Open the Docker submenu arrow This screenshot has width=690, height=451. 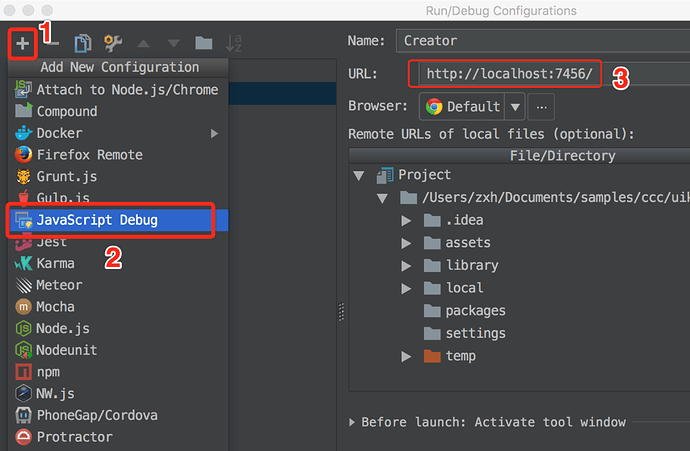point(214,133)
